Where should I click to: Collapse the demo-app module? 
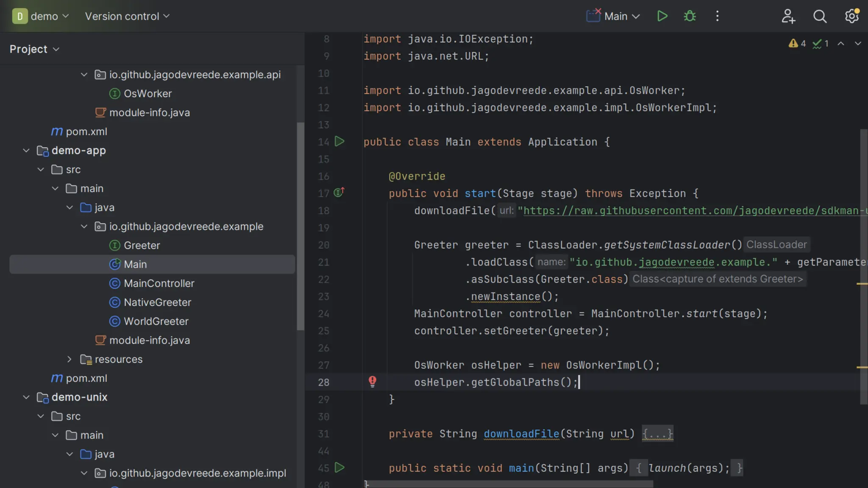pyautogui.click(x=26, y=150)
